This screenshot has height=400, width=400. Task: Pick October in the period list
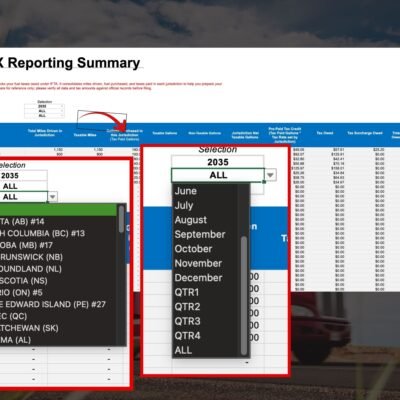(x=193, y=249)
